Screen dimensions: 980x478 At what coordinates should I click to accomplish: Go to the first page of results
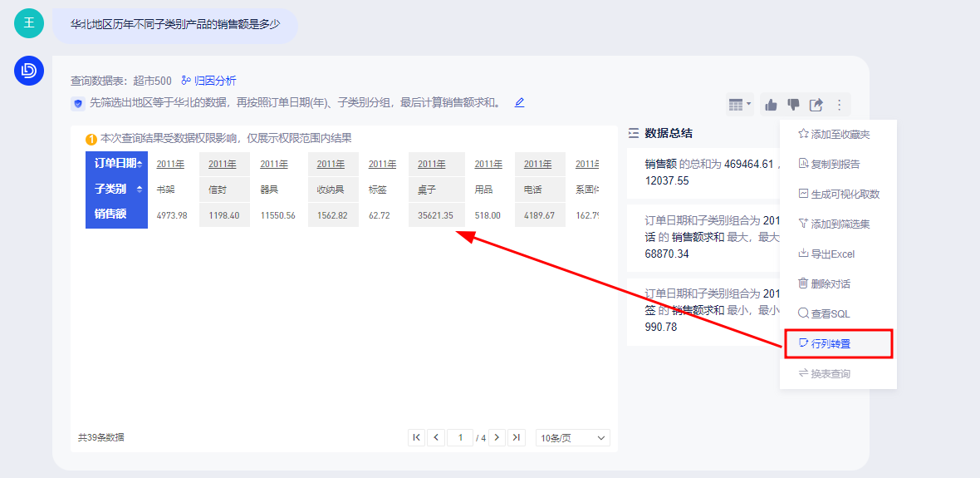click(417, 437)
